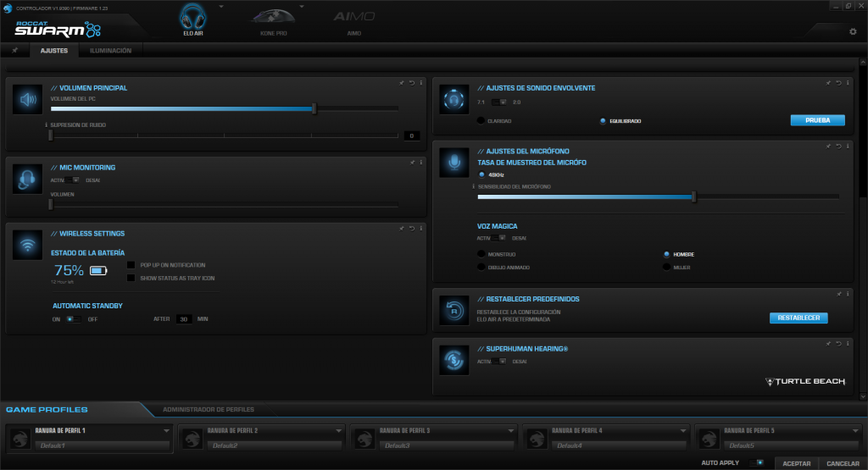This screenshot has height=470, width=868.
Task: Click the microphone settings icon
Action: (454, 163)
